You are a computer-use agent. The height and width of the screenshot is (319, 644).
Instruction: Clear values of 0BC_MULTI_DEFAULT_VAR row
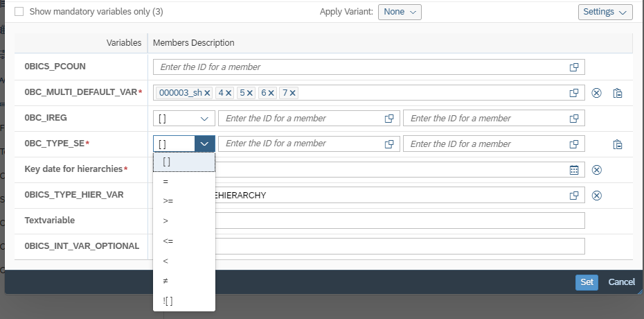(596, 93)
